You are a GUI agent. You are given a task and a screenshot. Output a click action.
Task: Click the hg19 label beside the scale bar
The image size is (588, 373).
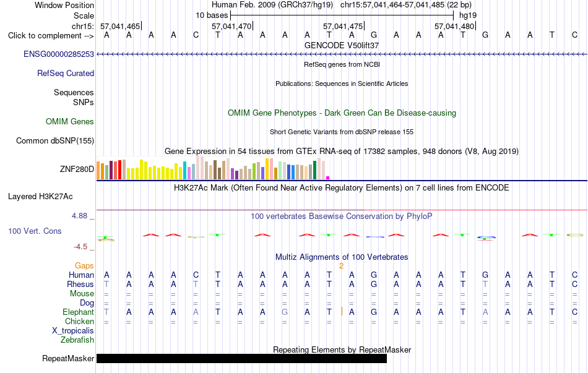coord(468,15)
